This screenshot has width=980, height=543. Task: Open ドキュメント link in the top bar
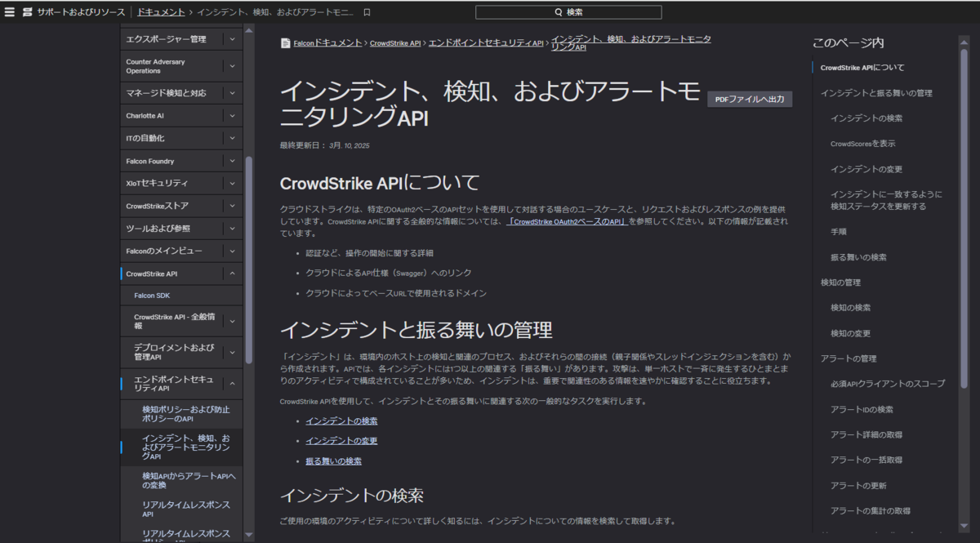161,12
